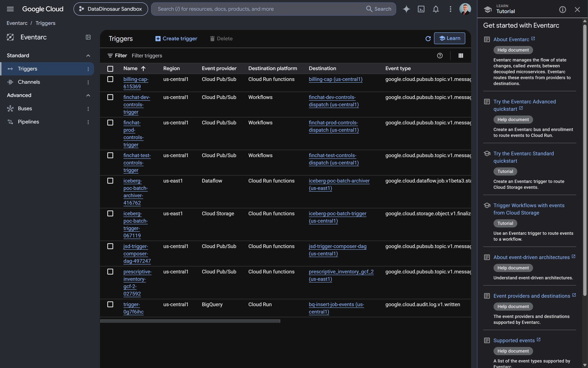Open Event providers and destinations link
The image size is (588, 368).
[532, 296]
